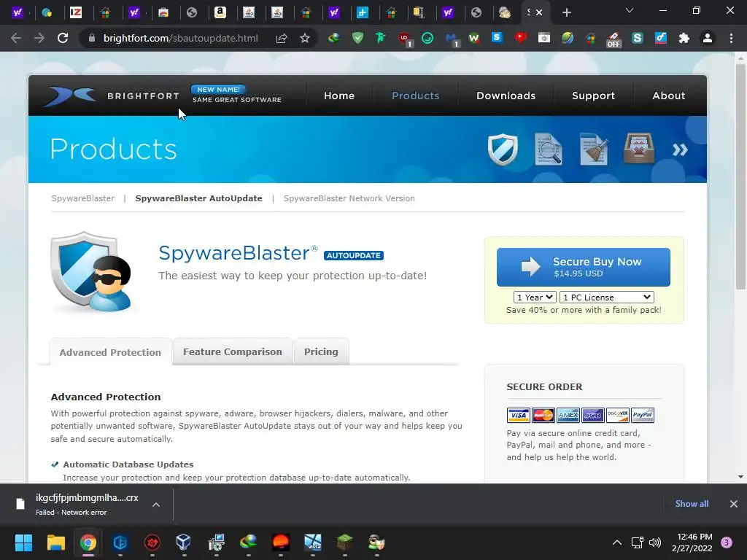The image size is (747, 560).
Task: Click the magnifier document product icon
Action: click(549, 149)
